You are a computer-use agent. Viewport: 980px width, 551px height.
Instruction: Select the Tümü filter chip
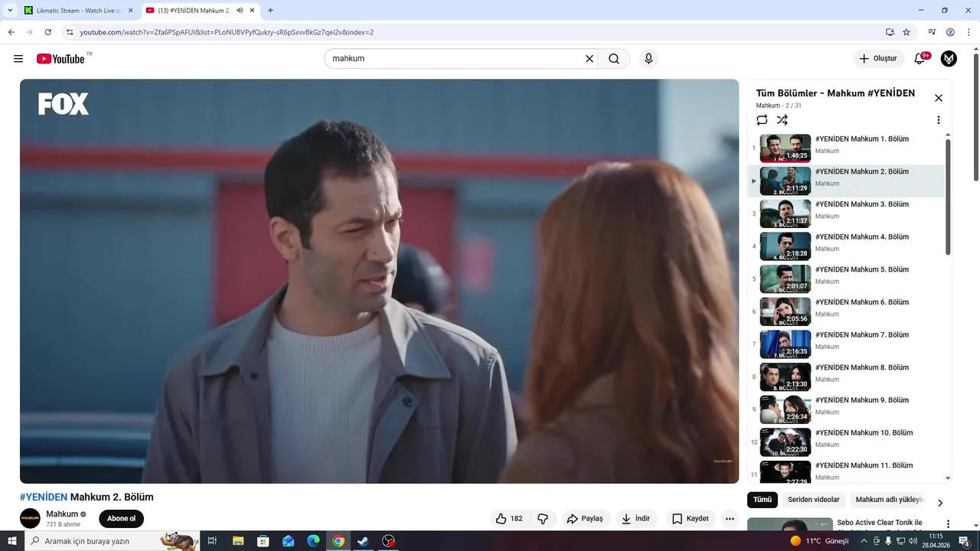pyautogui.click(x=763, y=500)
